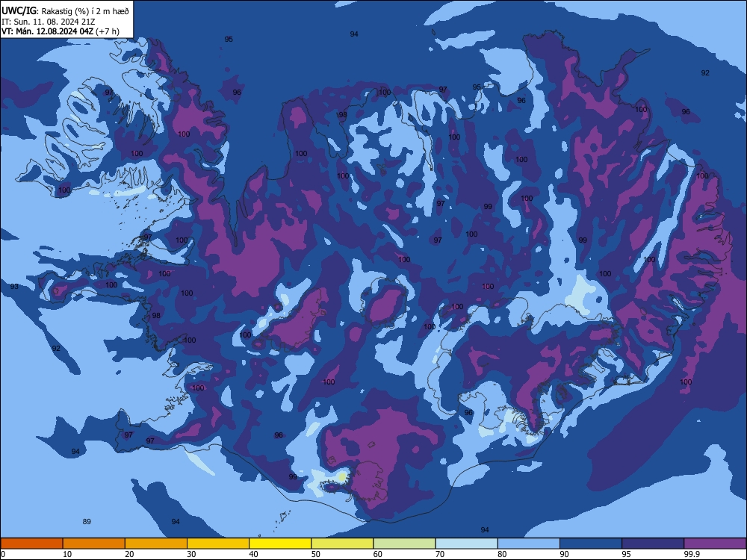Pick the 50–60 yellow-green legend swatch
747x560 pixels.
click(342, 544)
